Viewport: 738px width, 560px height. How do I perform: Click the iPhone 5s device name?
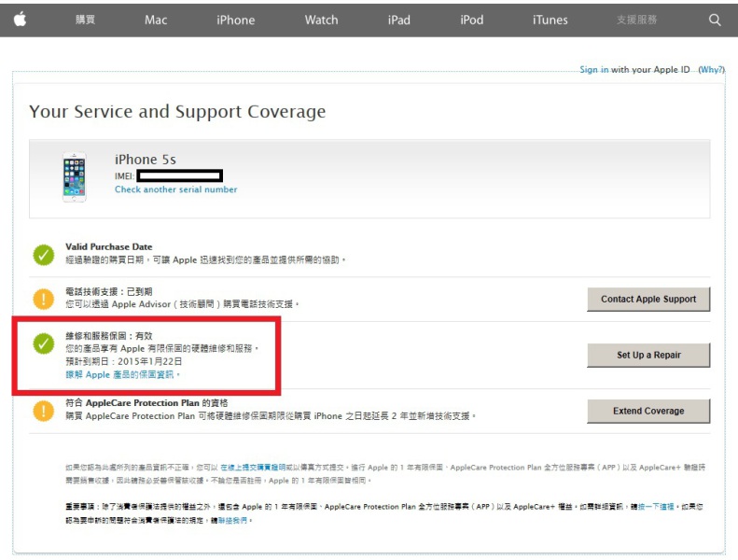coord(146,160)
